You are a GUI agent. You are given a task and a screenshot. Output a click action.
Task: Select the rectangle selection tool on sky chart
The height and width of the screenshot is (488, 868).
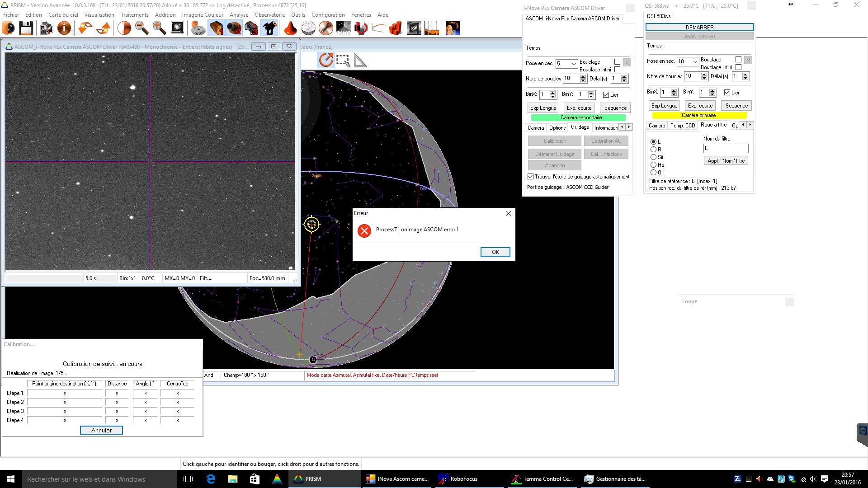coord(343,60)
